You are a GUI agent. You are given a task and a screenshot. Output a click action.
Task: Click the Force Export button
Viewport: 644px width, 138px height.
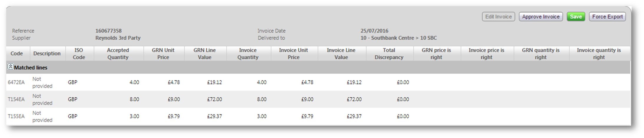pyautogui.click(x=607, y=17)
